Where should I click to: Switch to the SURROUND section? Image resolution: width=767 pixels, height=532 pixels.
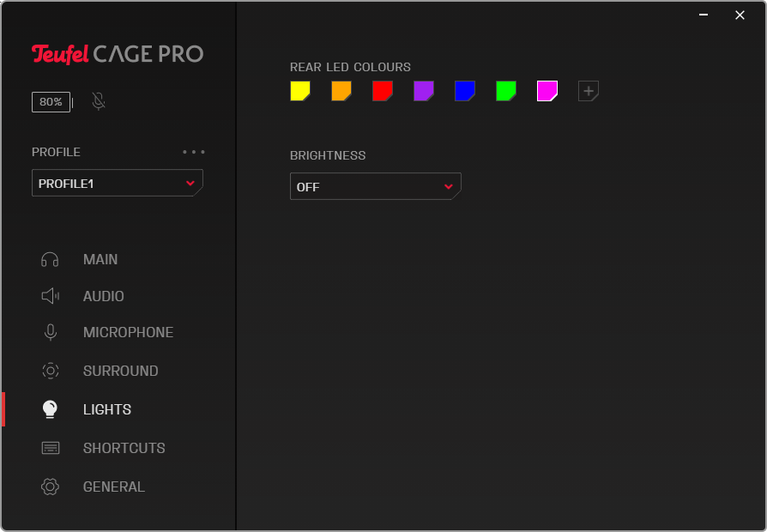[120, 371]
